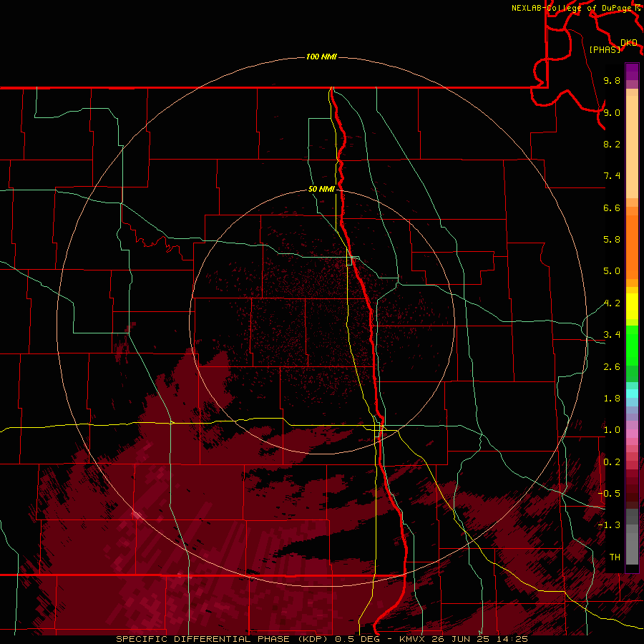644x644 pixels.
Task: Click the 0.5 DEG elevation text
Action: click(x=357, y=639)
